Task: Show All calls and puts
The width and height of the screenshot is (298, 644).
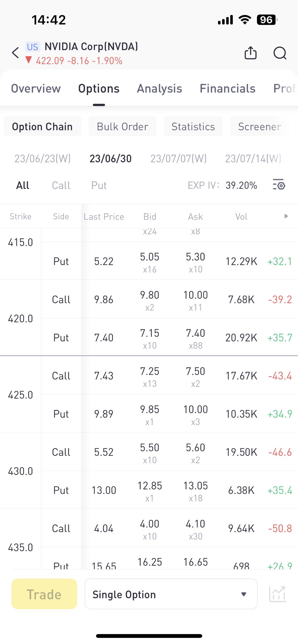Action: pos(23,185)
